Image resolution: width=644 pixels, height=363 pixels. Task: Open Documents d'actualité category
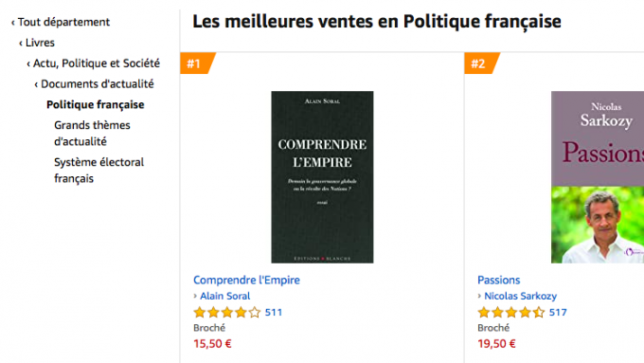94,83
